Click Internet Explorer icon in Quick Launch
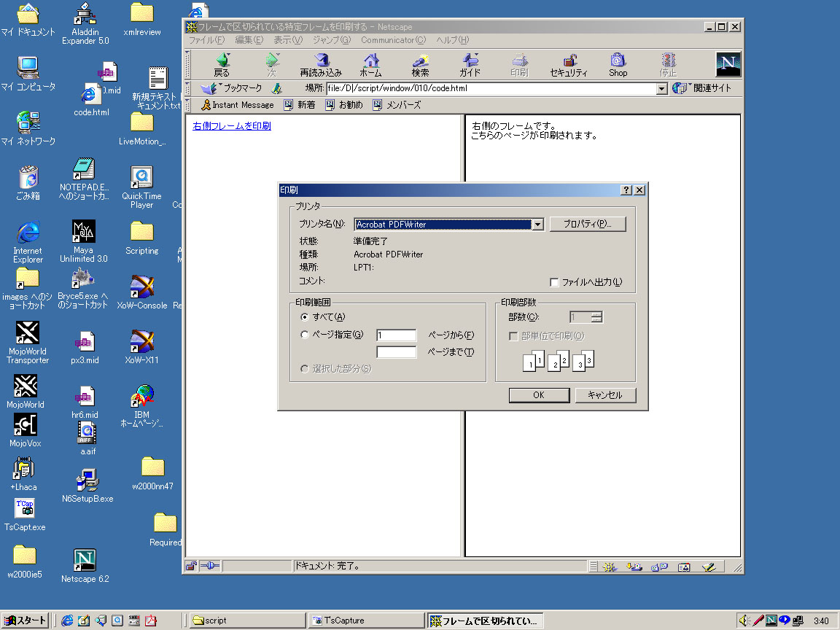The image size is (840, 630). click(67, 621)
